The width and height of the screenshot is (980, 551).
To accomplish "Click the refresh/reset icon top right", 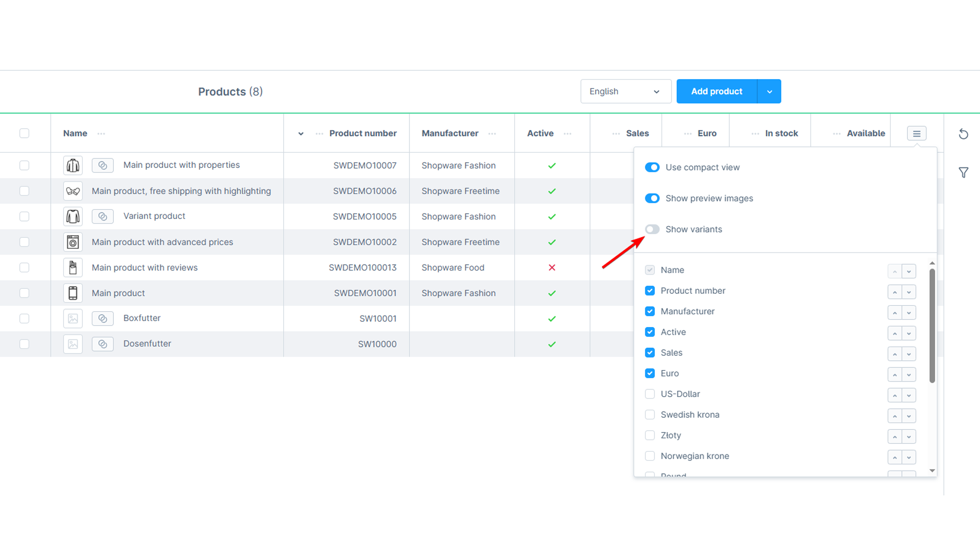I will tap(964, 133).
